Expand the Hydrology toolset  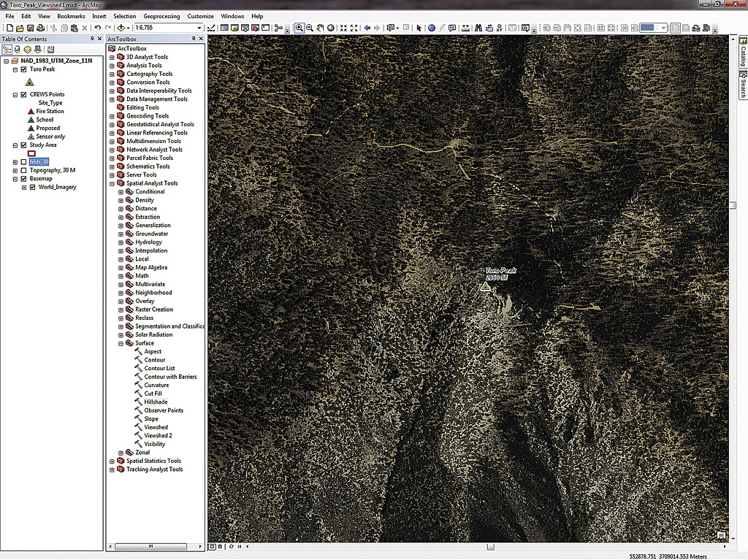click(x=121, y=242)
